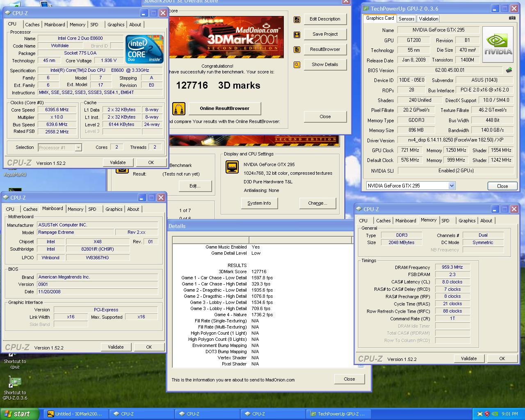The width and height of the screenshot is (525, 420).
Task: Click the NVIDIA logo in GPU-Z
Action: tap(498, 45)
